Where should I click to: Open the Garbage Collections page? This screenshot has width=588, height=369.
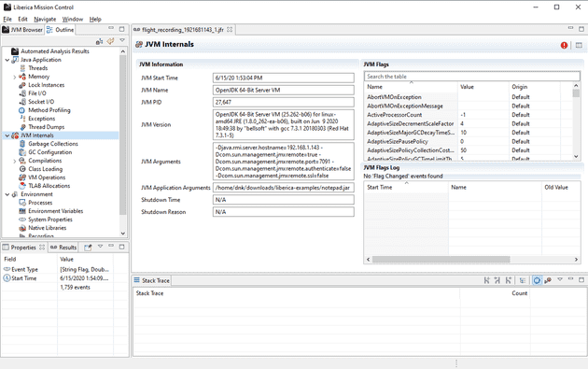tap(53, 144)
